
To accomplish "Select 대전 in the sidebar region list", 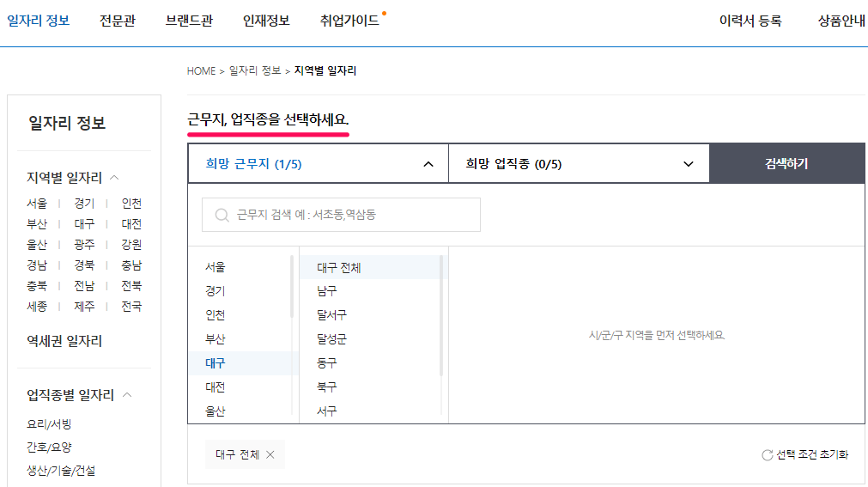I will 131,224.
